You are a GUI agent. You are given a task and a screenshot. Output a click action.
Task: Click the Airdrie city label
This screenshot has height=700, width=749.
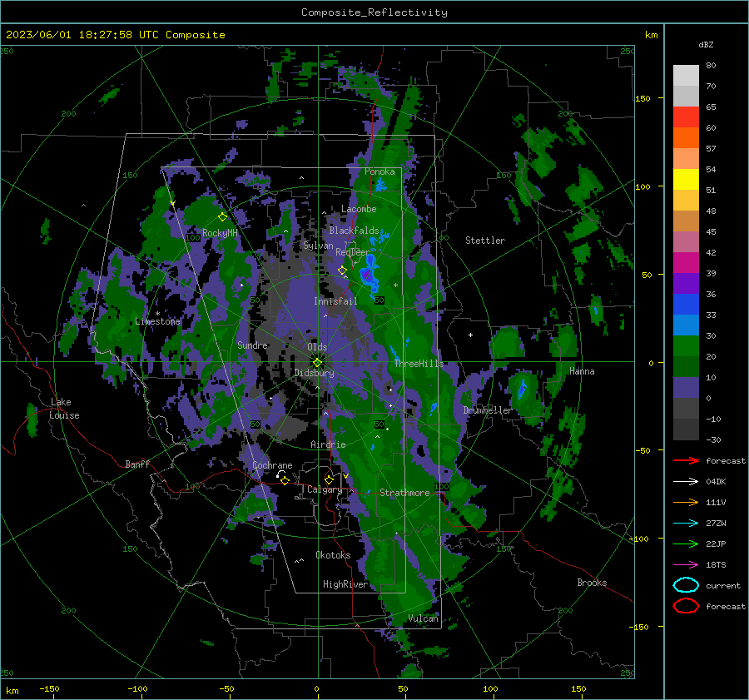click(x=328, y=444)
